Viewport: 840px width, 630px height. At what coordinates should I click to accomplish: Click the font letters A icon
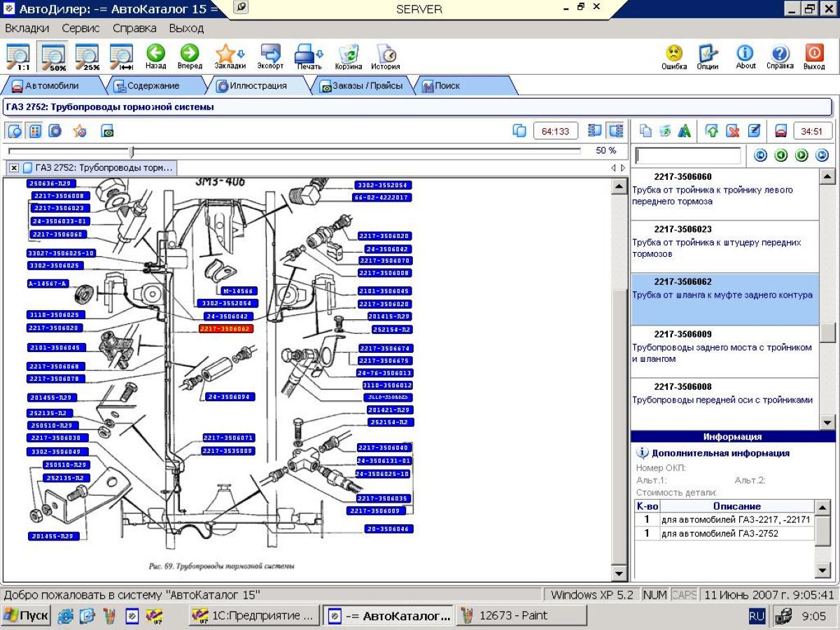click(x=685, y=131)
